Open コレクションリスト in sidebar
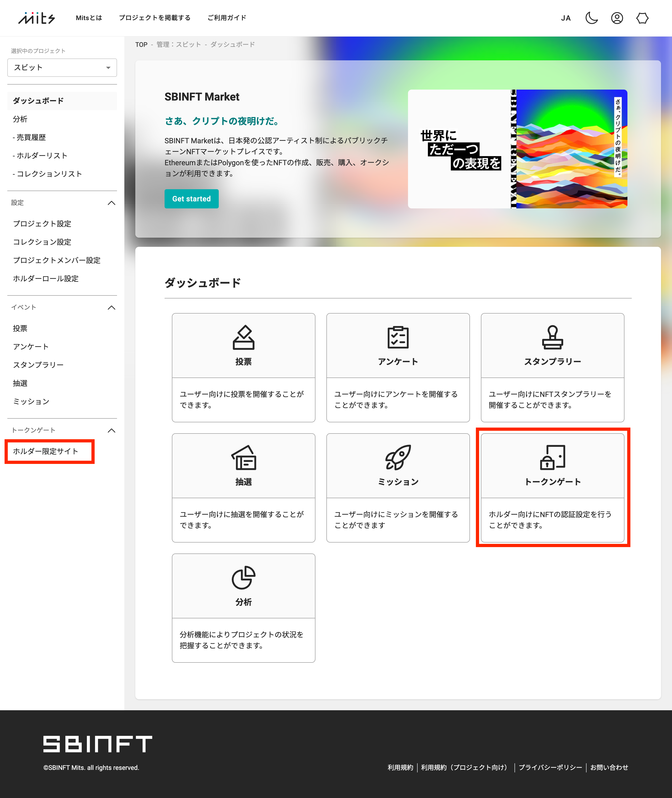The width and height of the screenshot is (672, 798). [47, 174]
